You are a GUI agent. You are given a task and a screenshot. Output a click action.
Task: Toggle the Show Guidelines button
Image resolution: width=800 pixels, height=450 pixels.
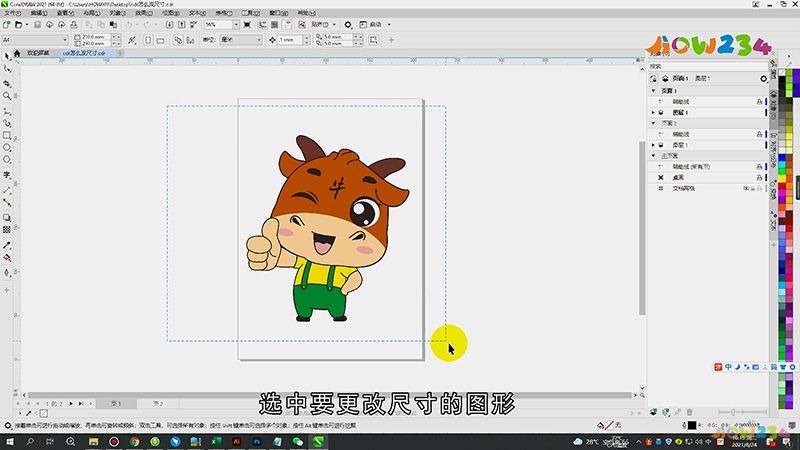coord(287,24)
